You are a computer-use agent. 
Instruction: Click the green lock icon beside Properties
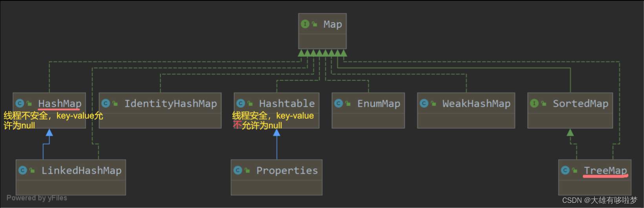pyautogui.click(x=247, y=170)
